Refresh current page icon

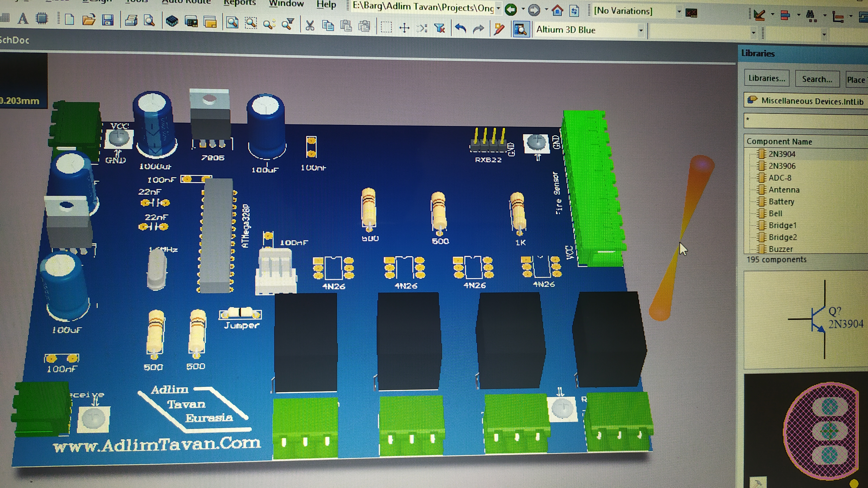coord(575,11)
